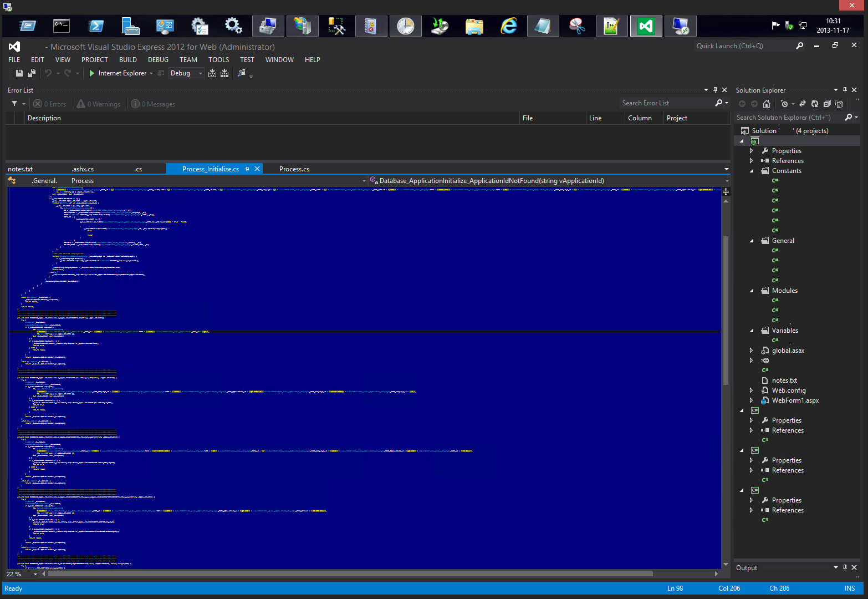The image size is (868, 599).
Task: Click search magnifier in Quick Launch
Action: point(799,46)
